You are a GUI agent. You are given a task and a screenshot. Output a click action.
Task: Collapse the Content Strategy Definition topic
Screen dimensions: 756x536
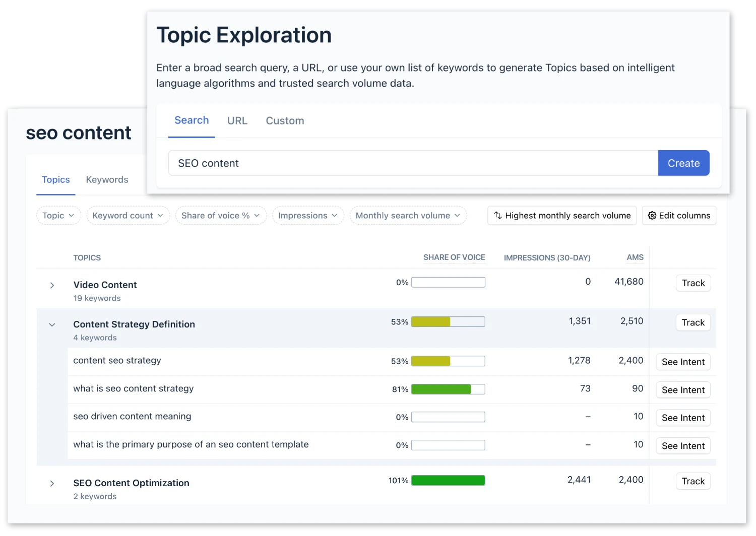[52, 324]
